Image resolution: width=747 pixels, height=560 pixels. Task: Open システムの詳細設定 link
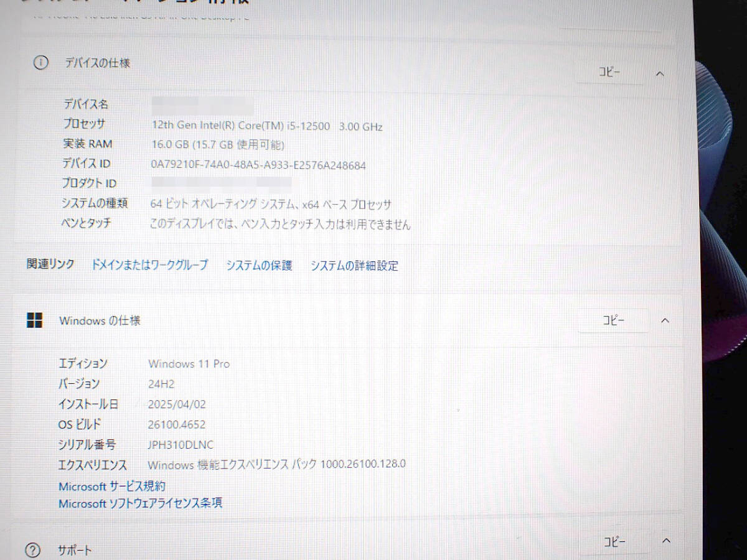tap(354, 266)
